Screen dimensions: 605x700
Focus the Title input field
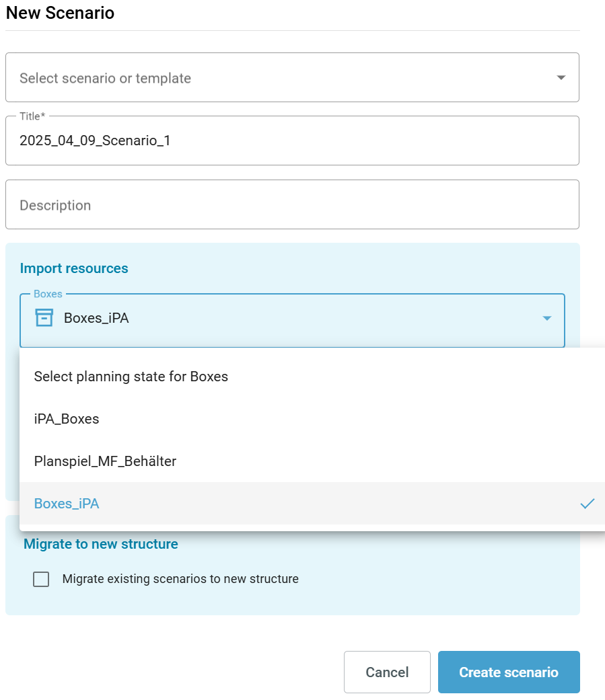pos(292,141)
